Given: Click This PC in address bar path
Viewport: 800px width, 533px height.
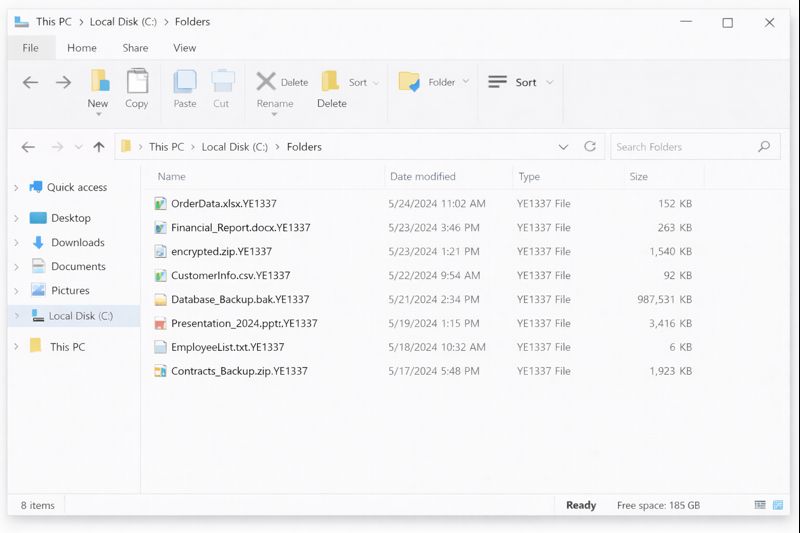Looking at the screenshot, I should [166, 147].
